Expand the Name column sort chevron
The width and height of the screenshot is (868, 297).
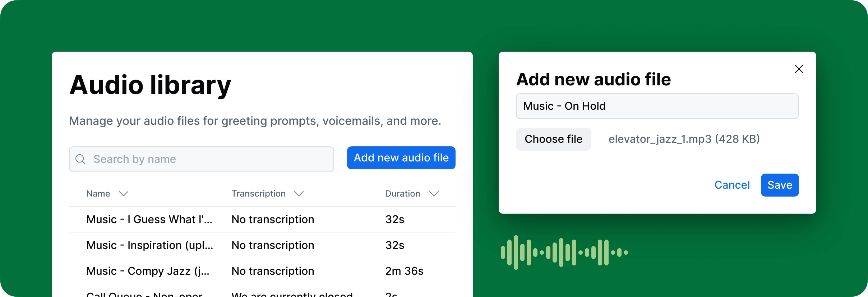(x=124, y=194)
